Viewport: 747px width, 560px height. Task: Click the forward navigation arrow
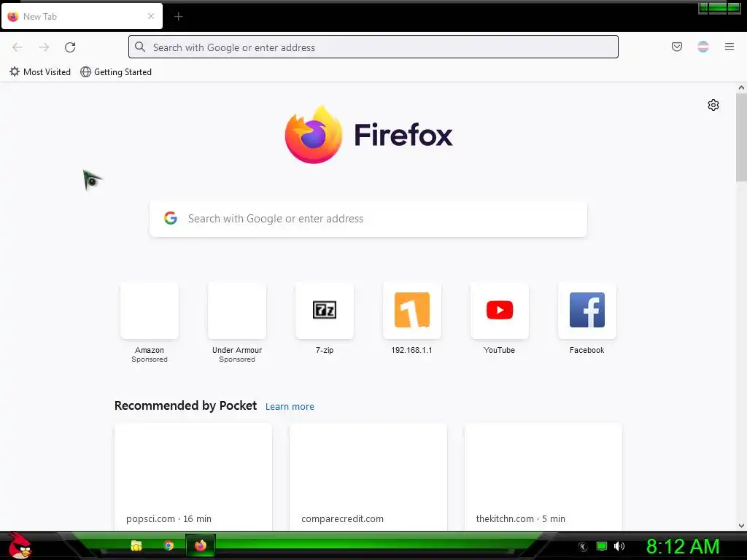tap(44, 47)
